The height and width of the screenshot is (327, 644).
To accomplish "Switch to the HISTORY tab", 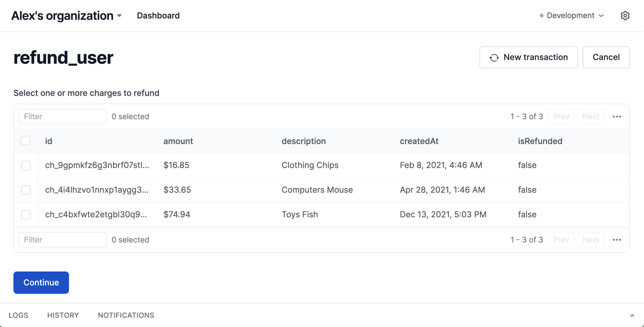I will pos(63,315).
